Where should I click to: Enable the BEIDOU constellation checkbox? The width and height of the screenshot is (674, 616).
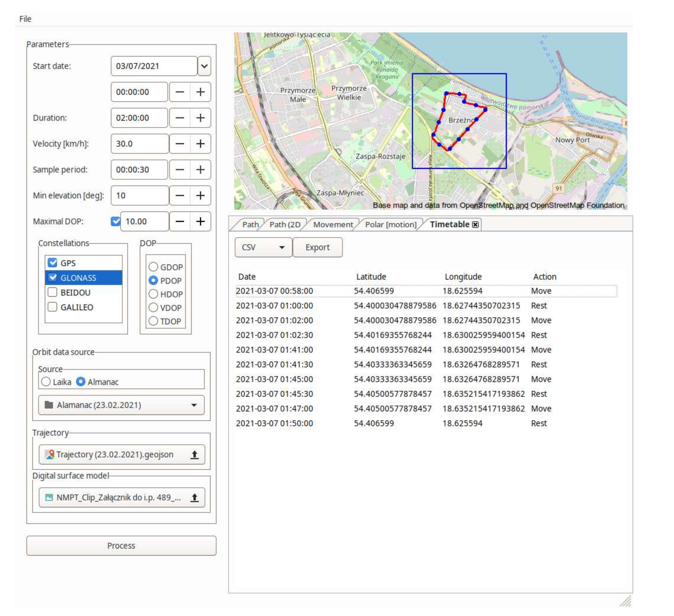pyautogui.click(x=53, y=292)
